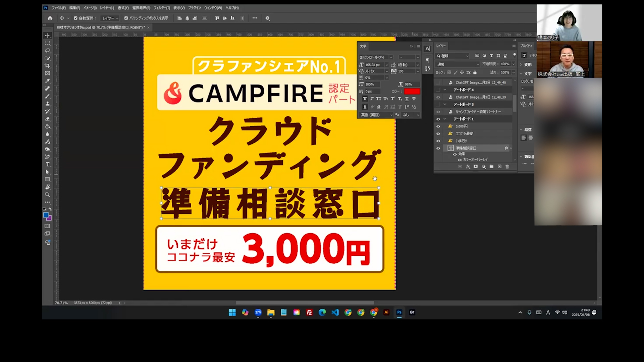Select the Paint Bucket tool
This screenshot has height=362, width=644.
(x=47, y=126)
